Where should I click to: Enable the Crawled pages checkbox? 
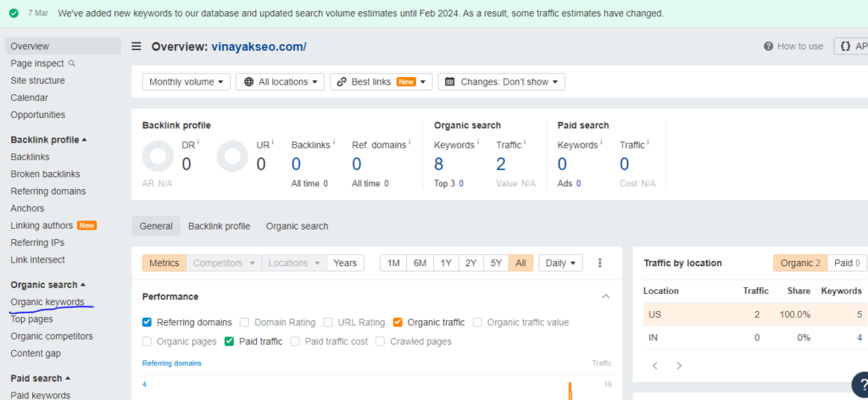click(x=380, y=342)
